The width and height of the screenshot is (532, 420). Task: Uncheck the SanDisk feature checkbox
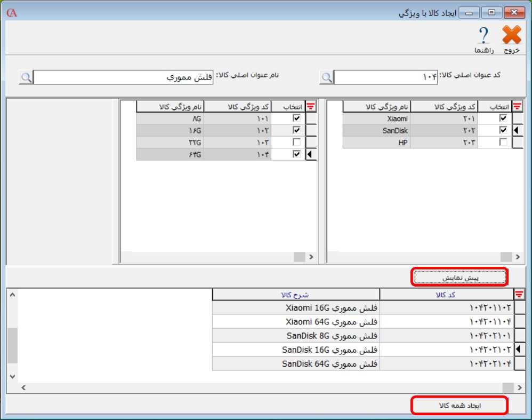click(x=503, y=130)
